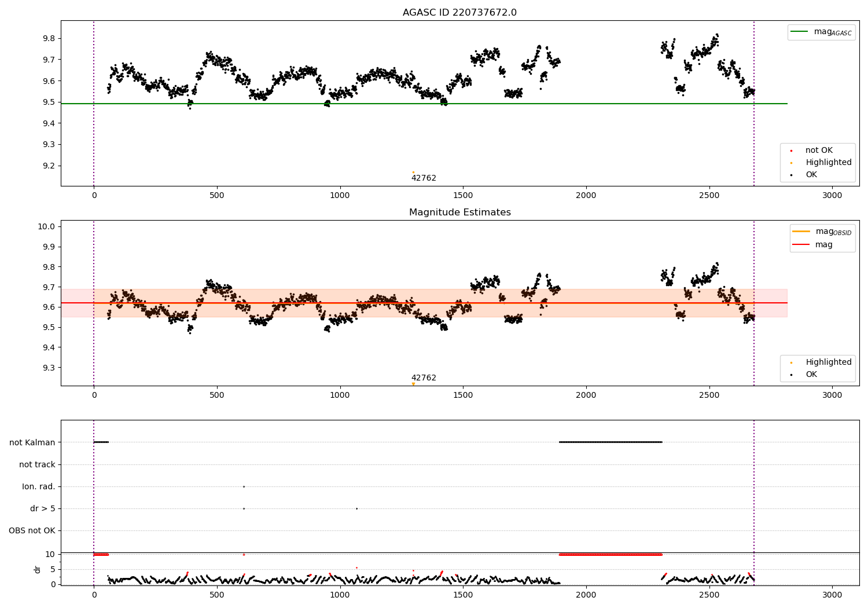Click the 'OBS not OK' row label
Screen dimensions: 868x608
click(32, 530)
